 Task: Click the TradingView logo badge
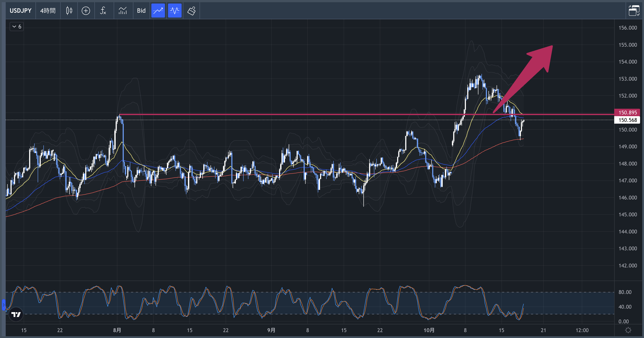point(16,314)
